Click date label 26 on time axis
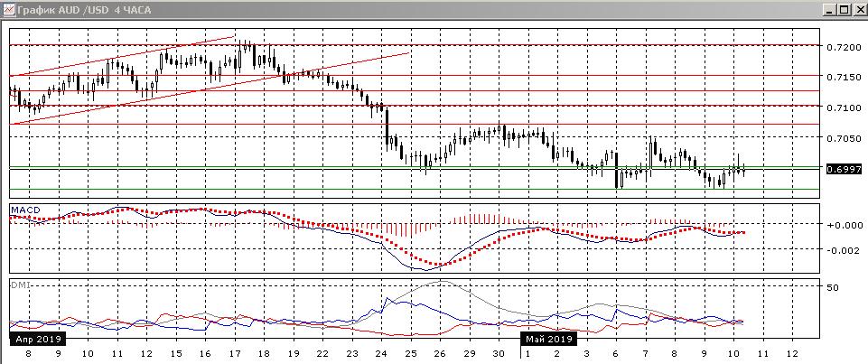The image size is (868, 364). 440,353
